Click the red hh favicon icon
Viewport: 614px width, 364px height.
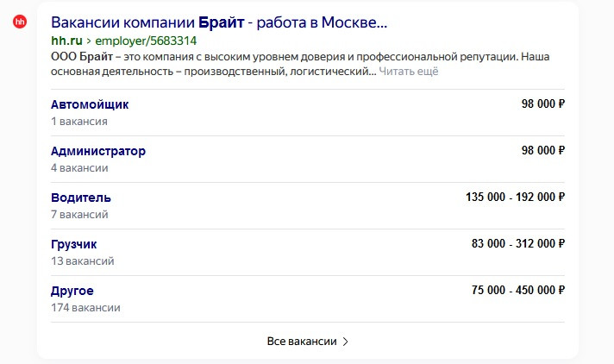(20, 22)
